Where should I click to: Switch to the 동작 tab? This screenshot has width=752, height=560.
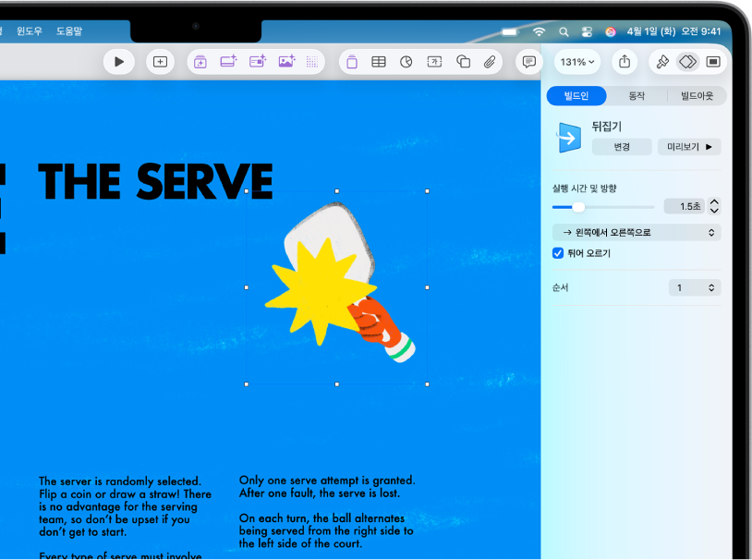637,96
